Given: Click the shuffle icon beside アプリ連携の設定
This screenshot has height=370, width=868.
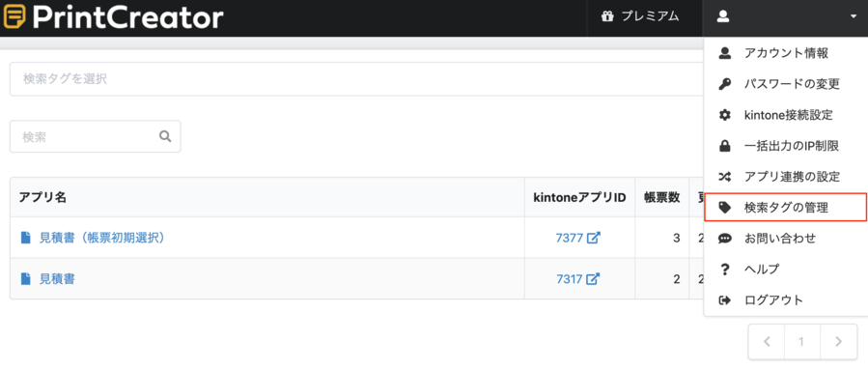Looking at the screenshot, I should [x=725, y=177].
